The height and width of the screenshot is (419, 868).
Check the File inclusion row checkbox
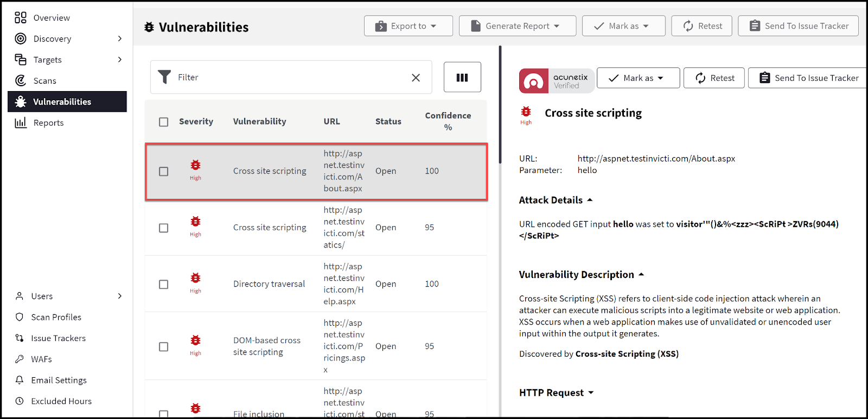pyautogui.click(x=164, y=414)
